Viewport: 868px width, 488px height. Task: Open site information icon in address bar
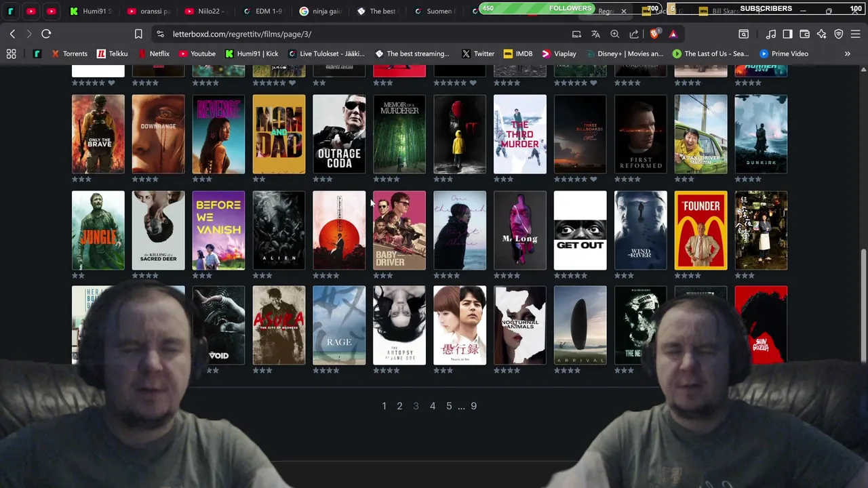click(160, 34)
